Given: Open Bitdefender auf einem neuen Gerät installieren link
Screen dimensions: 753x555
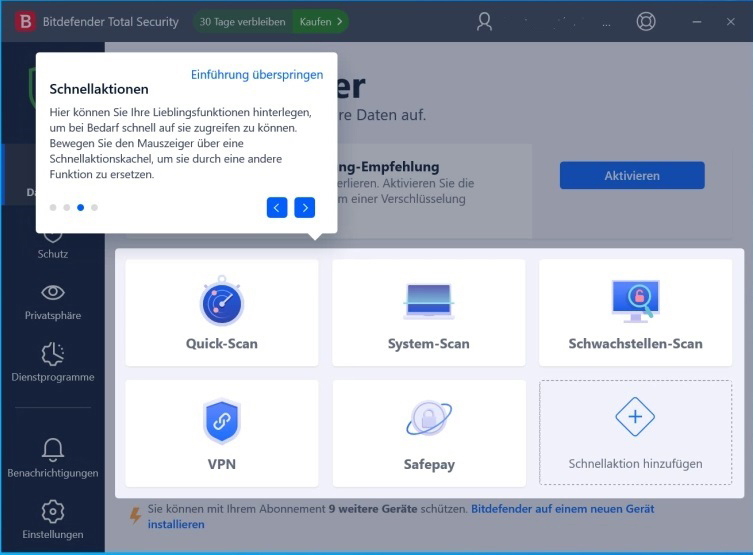Looking at the screenshot, I should [401, 517].
